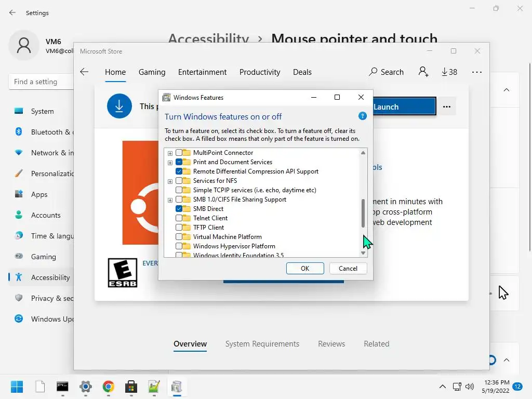The height and width of the screenshot is (399, 532).
Task: Click the features list scrollbar thumb
Action: coord(363,213)
